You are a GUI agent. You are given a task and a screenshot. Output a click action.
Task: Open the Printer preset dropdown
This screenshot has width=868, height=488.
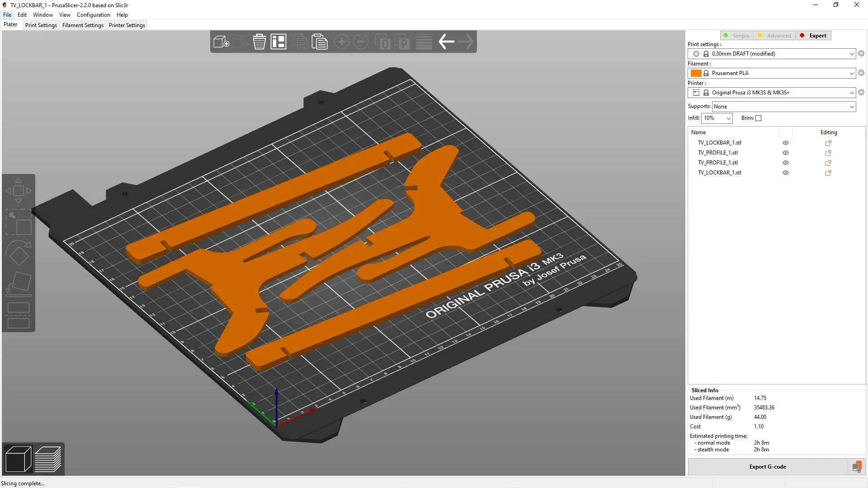coord(772,93)
